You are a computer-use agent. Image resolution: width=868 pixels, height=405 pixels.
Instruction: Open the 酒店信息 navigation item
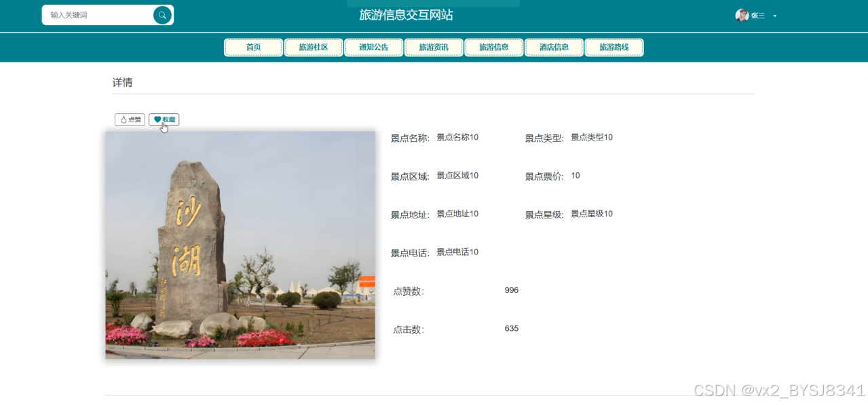pyautogui.click(x=554, y=47)
